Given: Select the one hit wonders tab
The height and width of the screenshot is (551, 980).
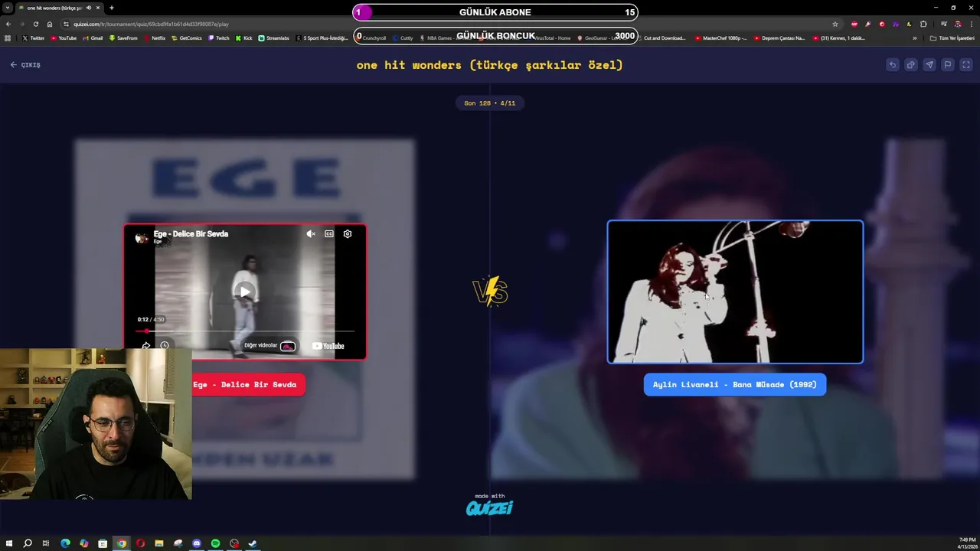Looking at the screenshot, I should click(60, 8).
